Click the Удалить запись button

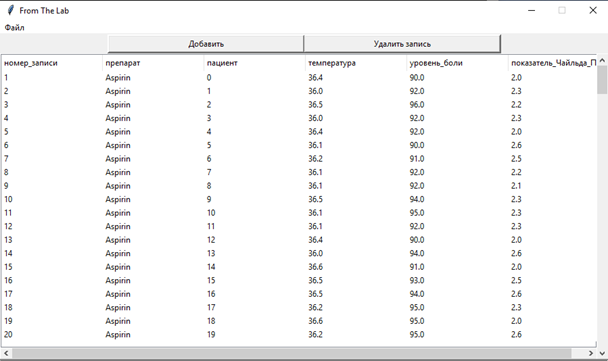point(402,44)
